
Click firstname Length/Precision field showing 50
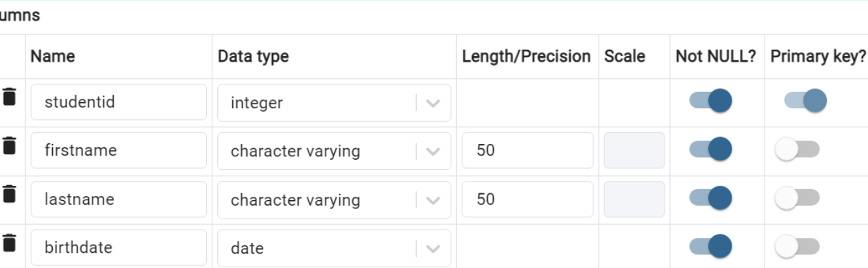(x=528, y=150)
